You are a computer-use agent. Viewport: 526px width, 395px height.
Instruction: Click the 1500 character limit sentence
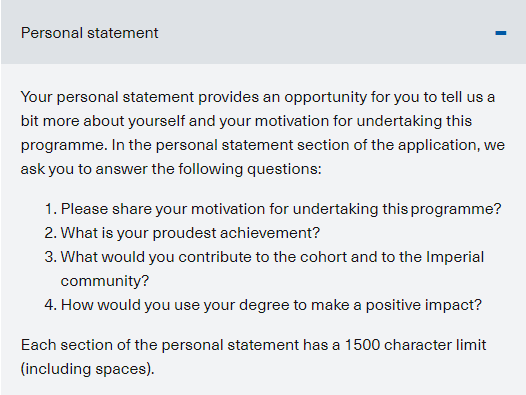click(254, 357)
